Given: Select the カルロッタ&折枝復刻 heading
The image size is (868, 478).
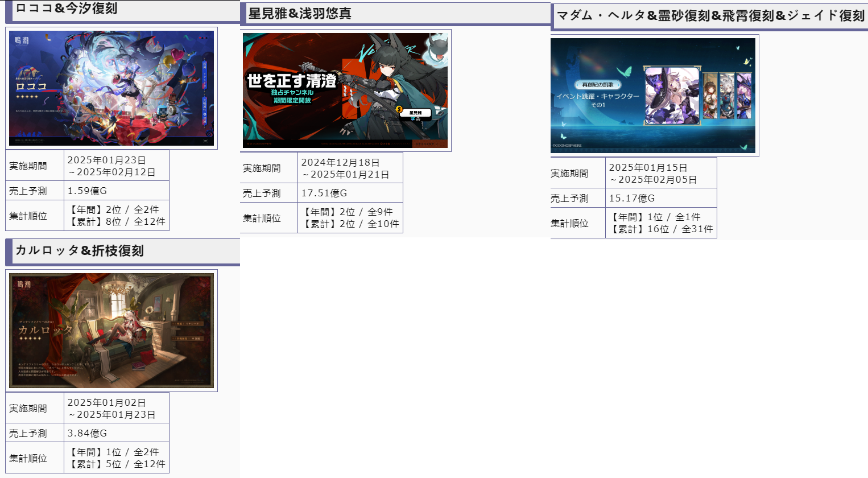Looking at the screenshot, I should 80,251.
